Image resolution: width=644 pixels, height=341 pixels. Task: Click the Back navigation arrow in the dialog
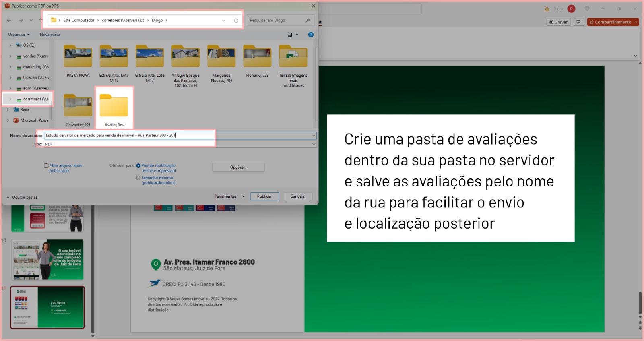pyautogui.click(x=9, y=20)
